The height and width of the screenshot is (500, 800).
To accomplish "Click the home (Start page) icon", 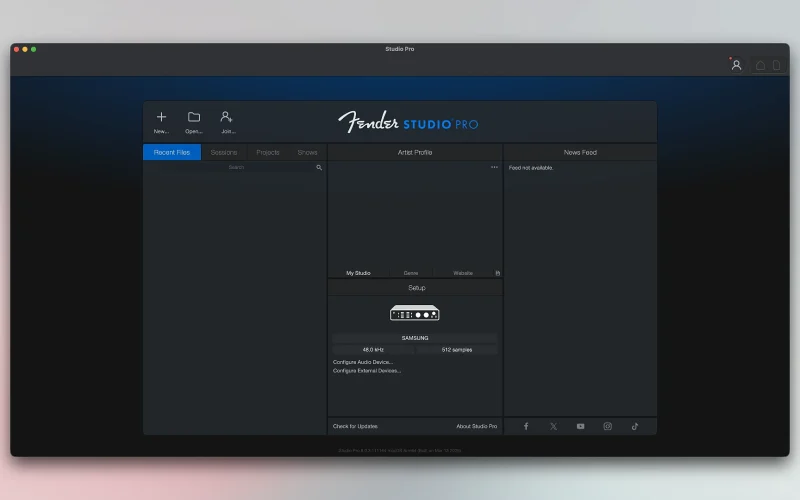I will [x=760, y=65].
